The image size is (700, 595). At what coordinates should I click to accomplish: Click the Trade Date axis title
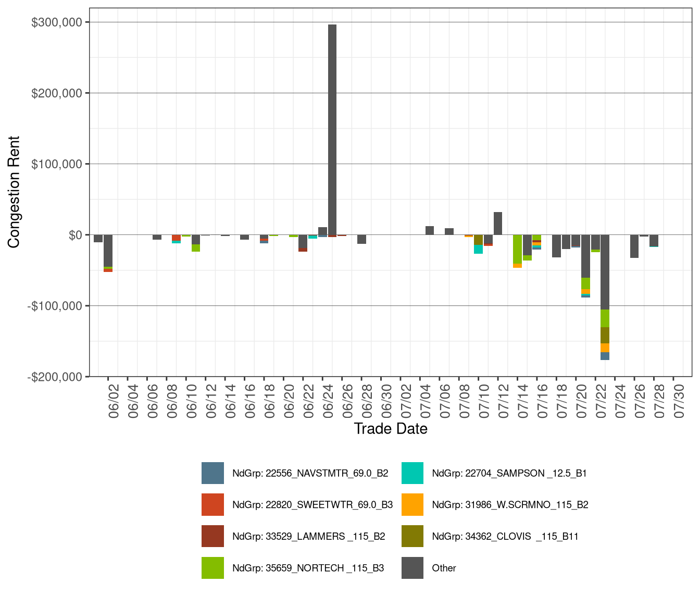(391, 429)
